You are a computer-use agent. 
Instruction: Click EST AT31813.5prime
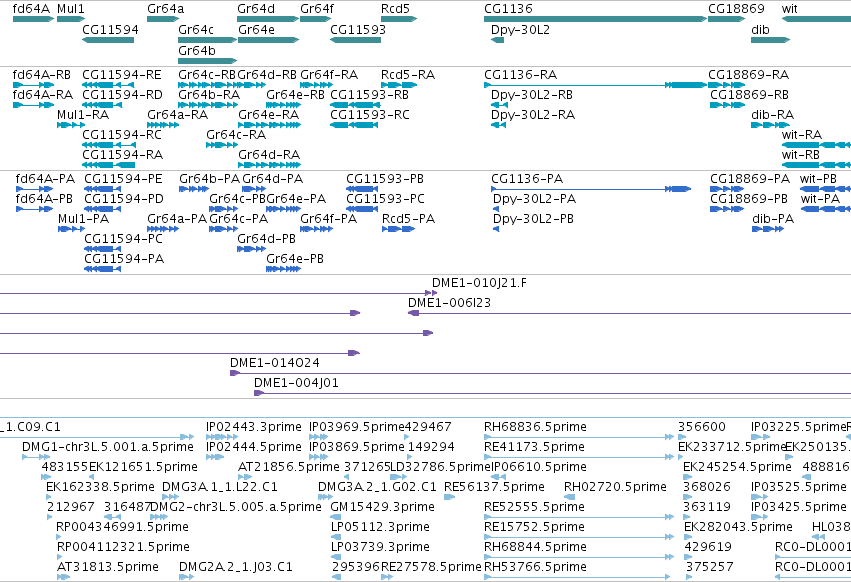click(107, 567)
